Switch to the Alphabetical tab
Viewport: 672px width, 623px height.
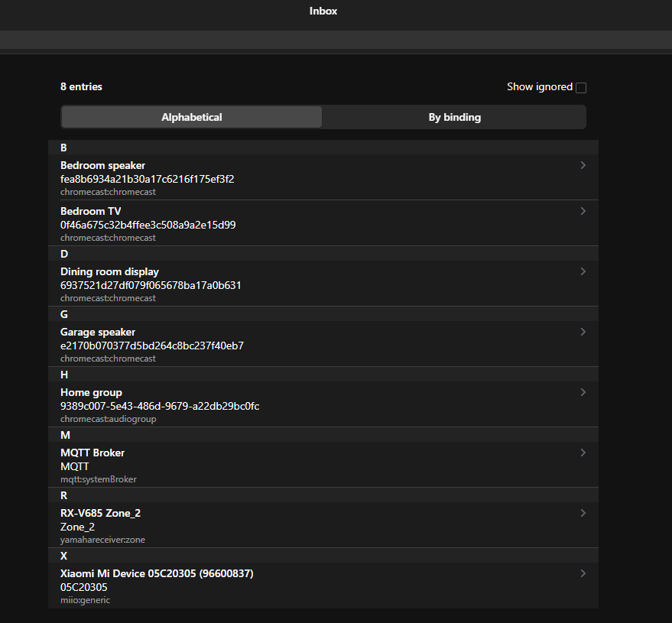(192, 117)
